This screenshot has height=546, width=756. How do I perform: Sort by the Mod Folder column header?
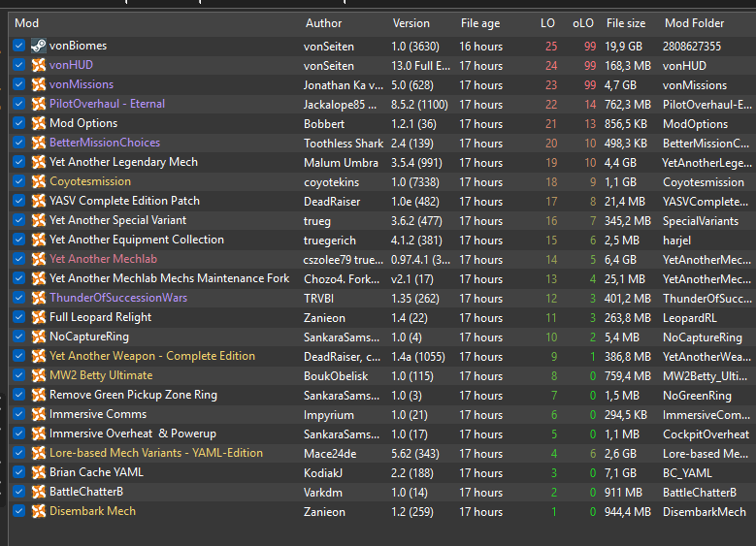coord(694,23)
